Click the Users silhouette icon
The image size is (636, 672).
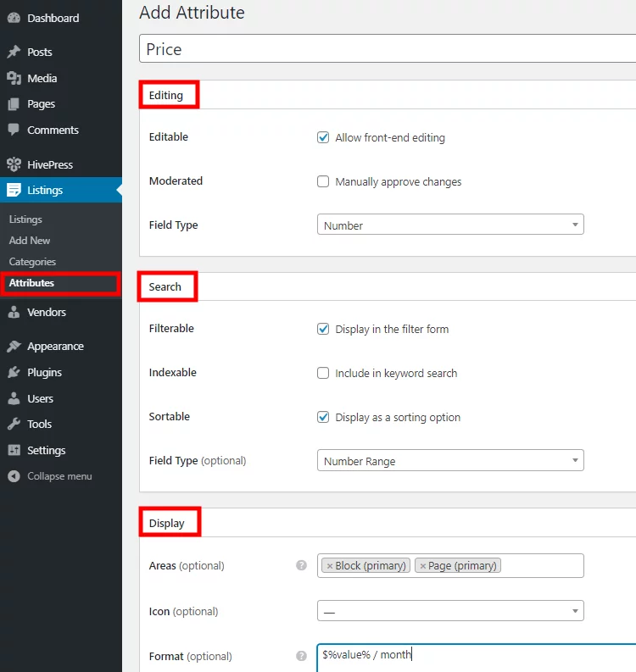click(14, 398)
